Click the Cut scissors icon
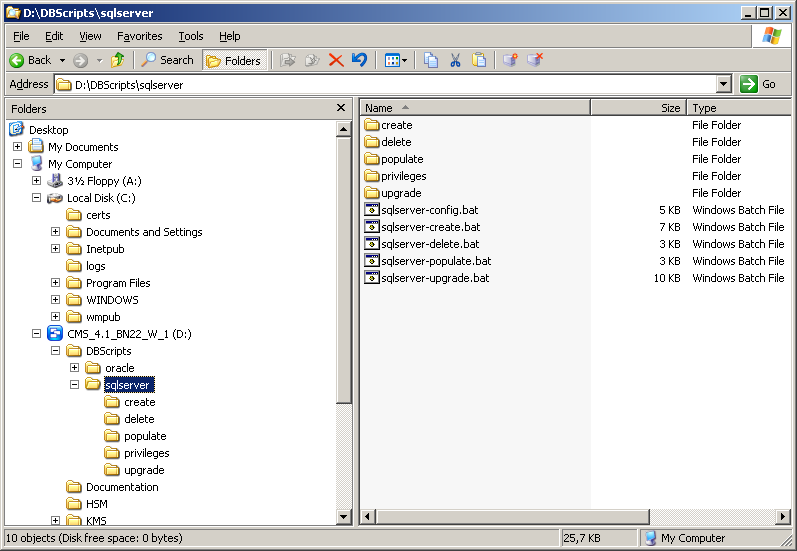Screen dimensions: 797x551 coord(455,60)
